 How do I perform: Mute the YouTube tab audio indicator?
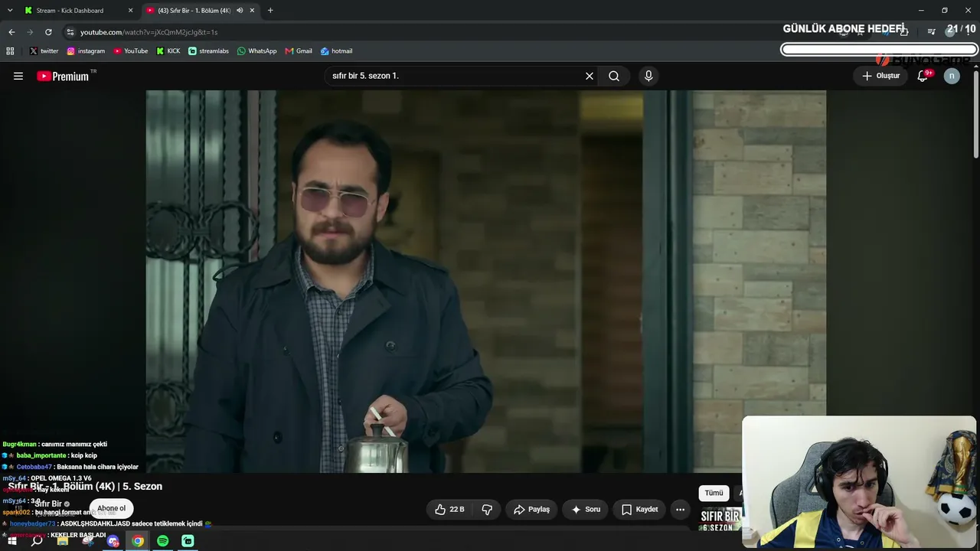(x=240, y=11)
